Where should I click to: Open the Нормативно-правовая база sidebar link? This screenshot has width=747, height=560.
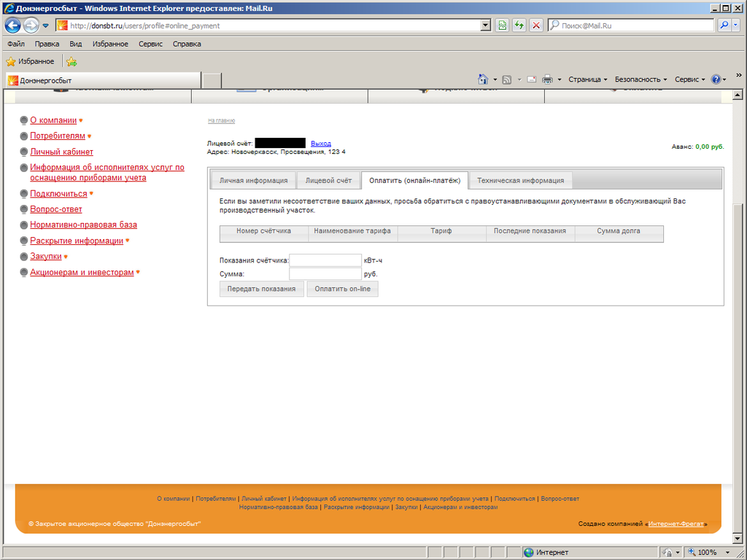[83, 225]
